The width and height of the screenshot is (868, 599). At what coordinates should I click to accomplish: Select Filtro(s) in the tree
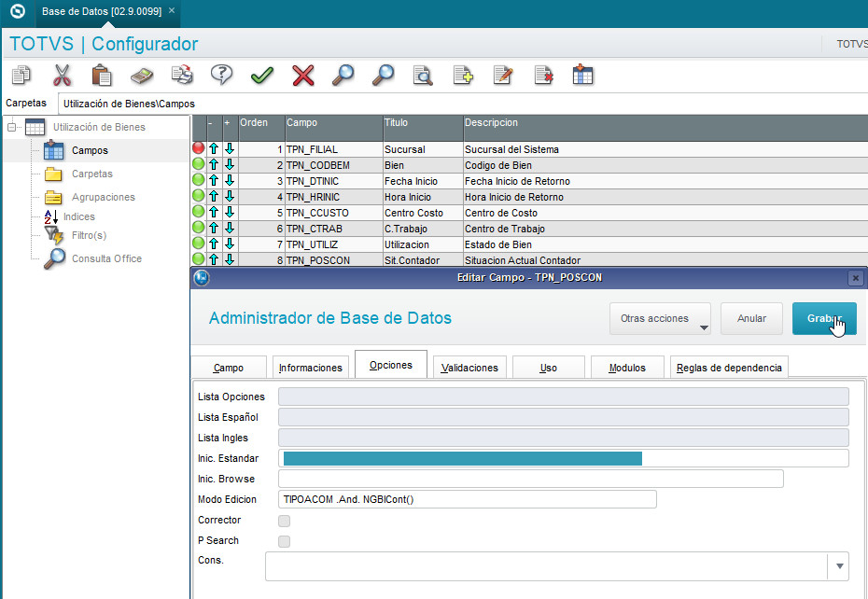click(89, 235)
